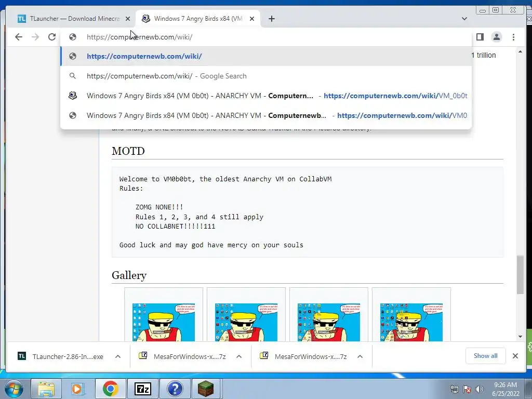Close the TLauncher tab
Screen dimensions: 532x399
click(x=128, y=19)
